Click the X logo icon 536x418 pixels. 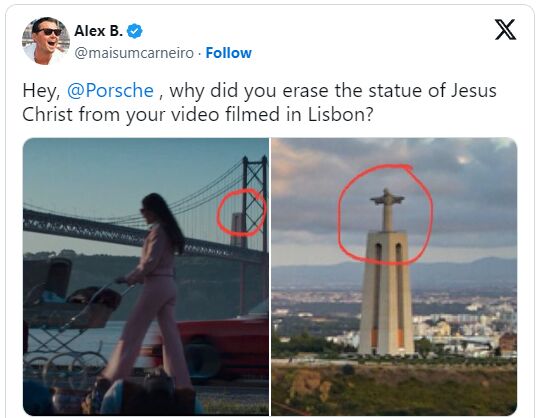[x=505, y=30]
